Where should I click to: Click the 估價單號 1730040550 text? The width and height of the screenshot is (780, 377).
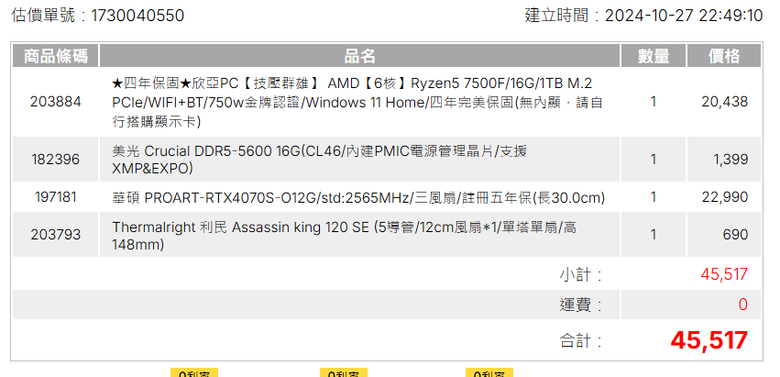98,15
